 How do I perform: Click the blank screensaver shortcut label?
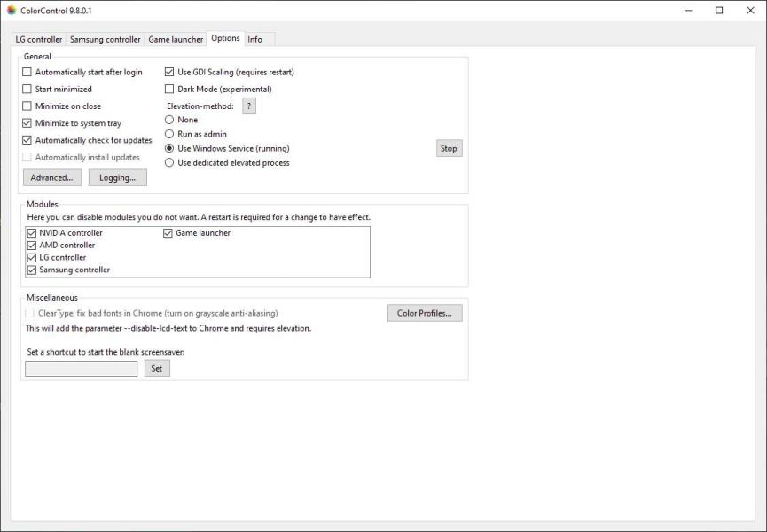(x=106, y=352)
